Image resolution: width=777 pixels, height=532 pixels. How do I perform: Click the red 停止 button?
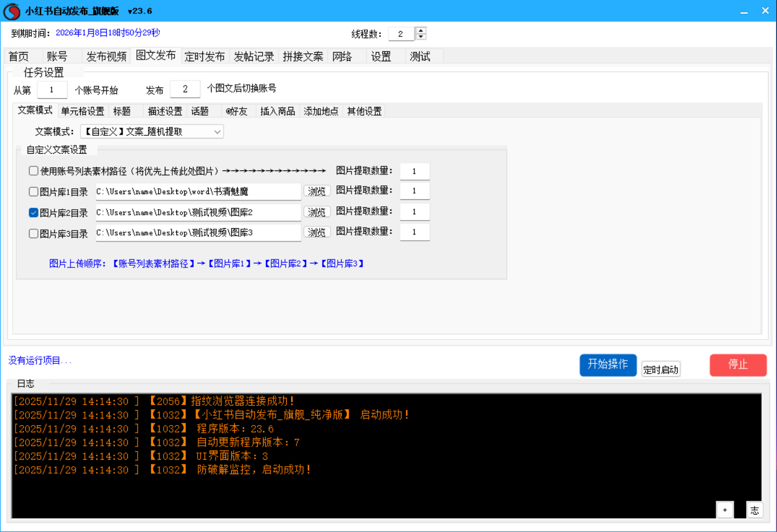(738, 364)
